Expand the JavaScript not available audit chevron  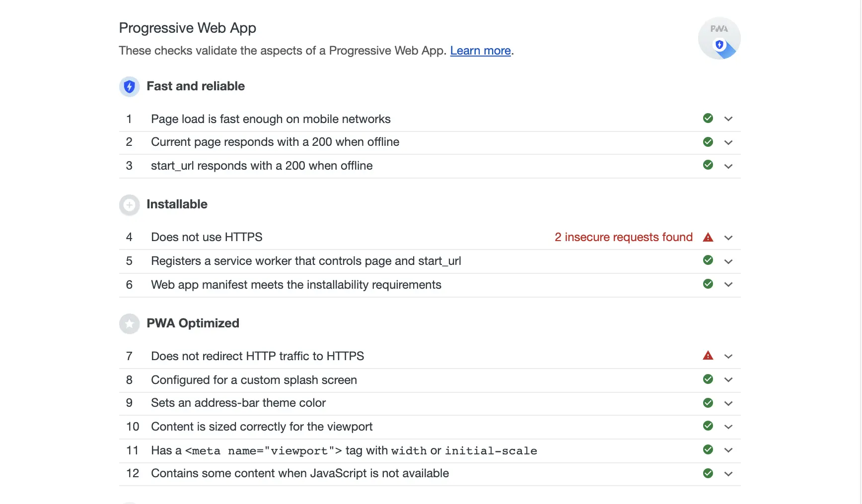728,474
